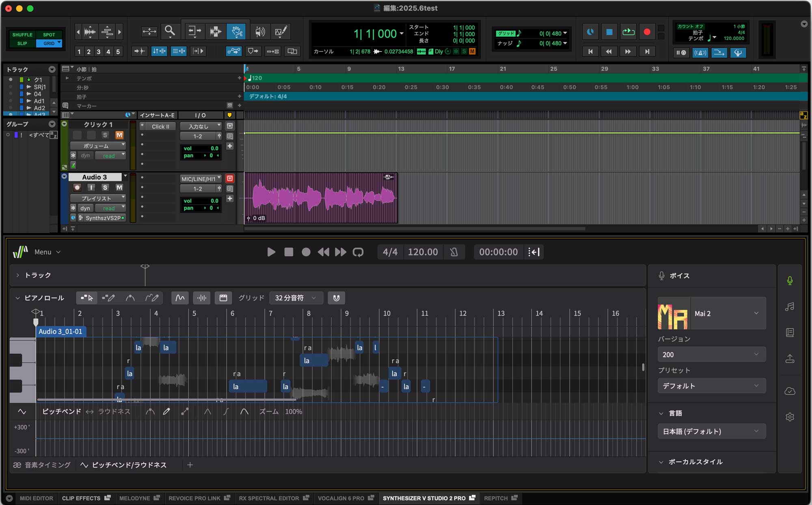Open SynthszVS2P insert on Audio 3
Screen dimensions: 812x505
pos(103,218)
